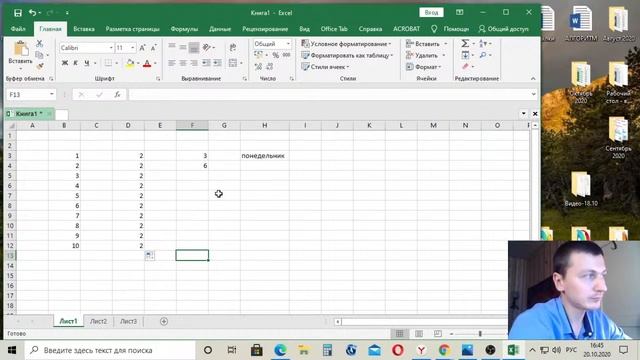Click in the formula bar

point(329,94)
